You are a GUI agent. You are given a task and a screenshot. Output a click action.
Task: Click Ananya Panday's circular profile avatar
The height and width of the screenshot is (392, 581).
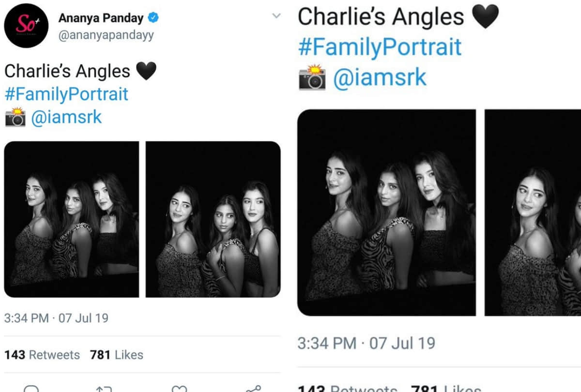coord(26,26)
